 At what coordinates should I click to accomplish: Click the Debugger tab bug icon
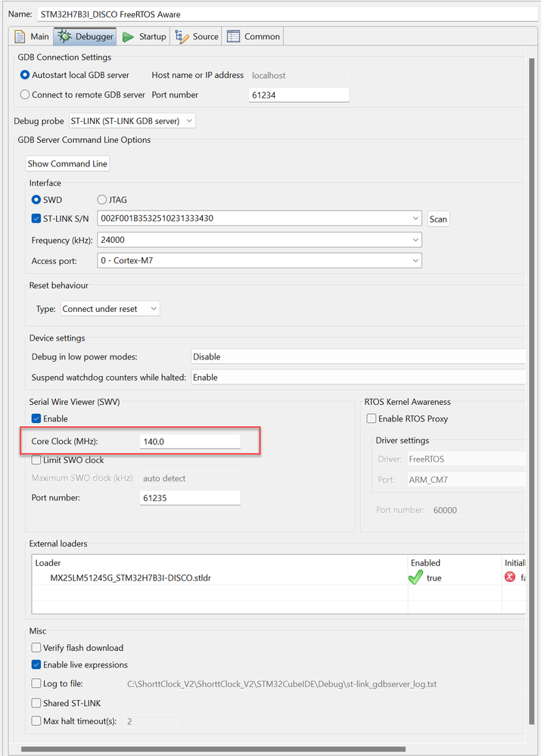[x=64, y=36]
